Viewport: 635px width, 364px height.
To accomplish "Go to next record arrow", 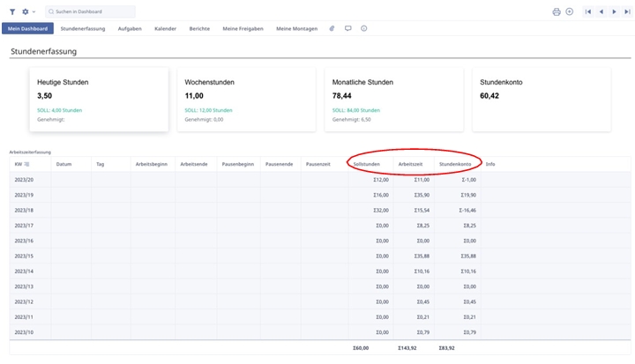I will 614,11.
